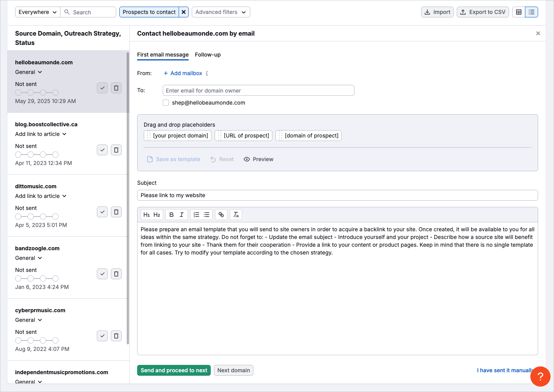Open the insert link tool
The image size is (554, 392).
click(x=221, y=214)
